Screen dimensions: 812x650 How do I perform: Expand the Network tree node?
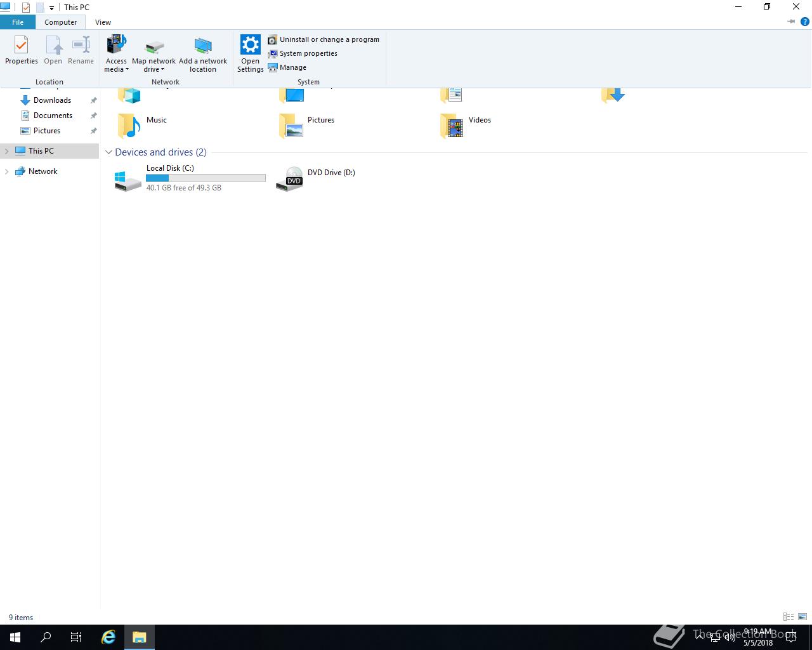7,171
